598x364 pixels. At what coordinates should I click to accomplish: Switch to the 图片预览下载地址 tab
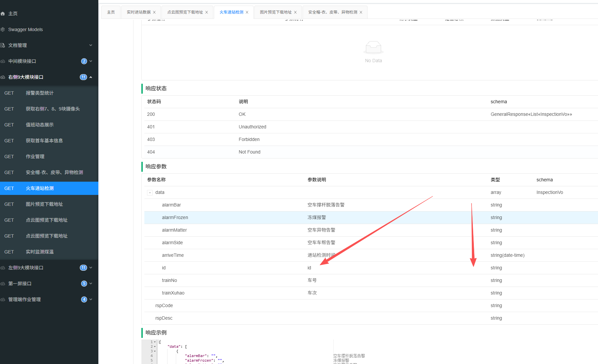click(x=275, y=12)
